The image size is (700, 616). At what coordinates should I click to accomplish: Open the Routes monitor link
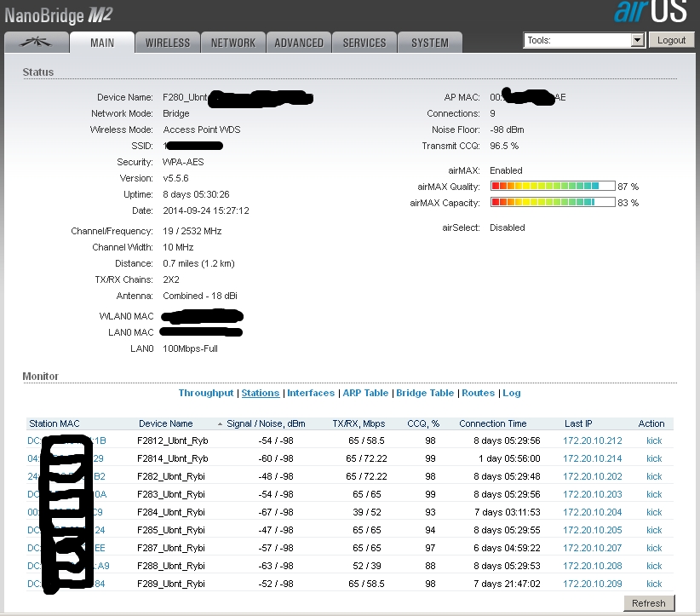click(x=478, y=394)
